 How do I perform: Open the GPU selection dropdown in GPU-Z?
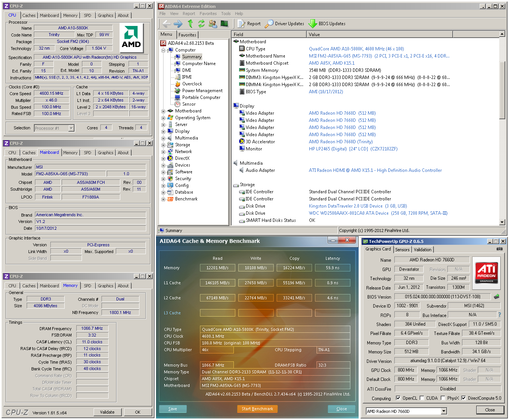point(444,411)
